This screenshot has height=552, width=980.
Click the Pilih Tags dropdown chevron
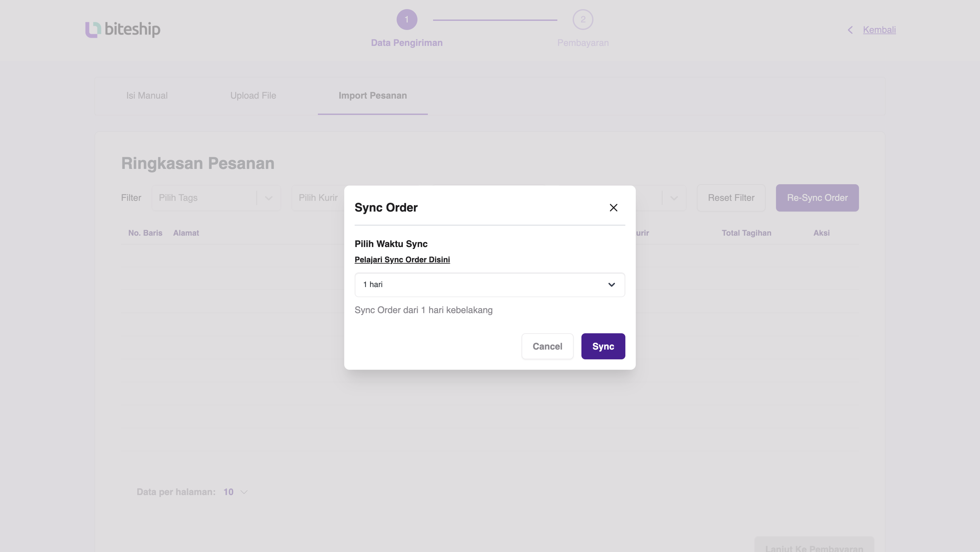(268, 198)
